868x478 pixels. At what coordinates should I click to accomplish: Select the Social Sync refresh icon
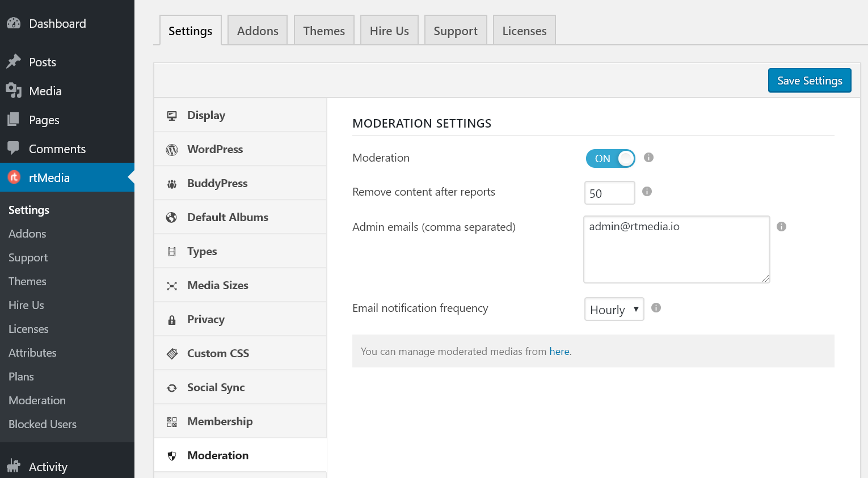172,387
